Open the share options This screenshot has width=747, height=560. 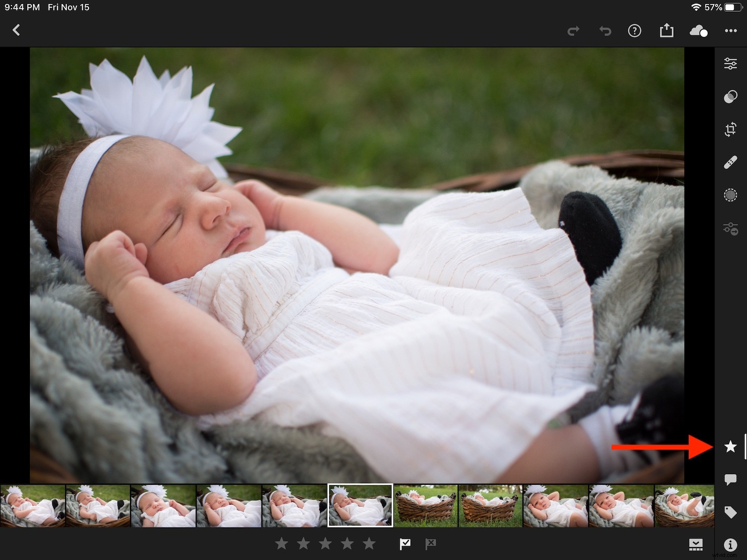coord(667,30)
